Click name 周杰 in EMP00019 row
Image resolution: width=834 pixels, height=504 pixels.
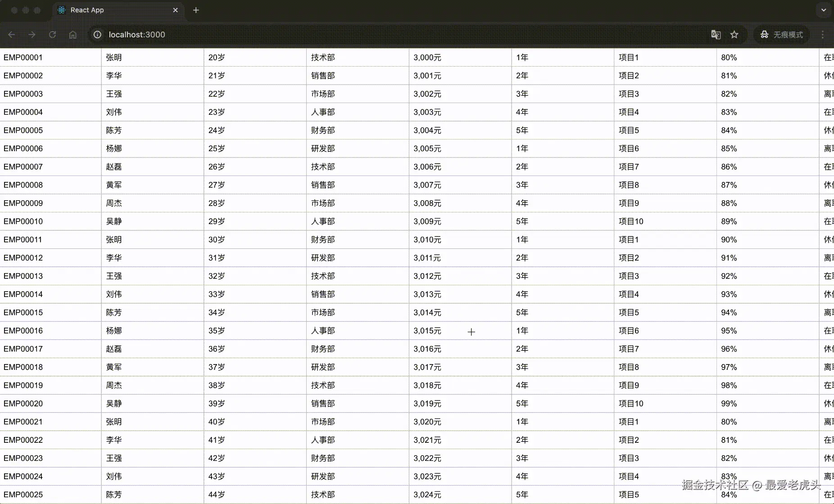click(114, 386)
